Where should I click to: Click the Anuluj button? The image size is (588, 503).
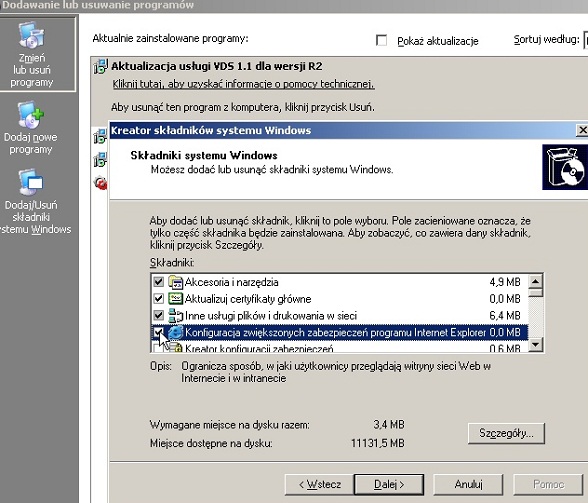[x=468, y=485]
